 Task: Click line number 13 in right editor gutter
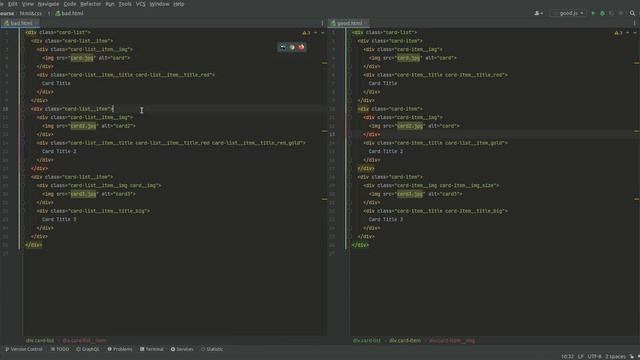pyautogui.click(x=332, y=134)
